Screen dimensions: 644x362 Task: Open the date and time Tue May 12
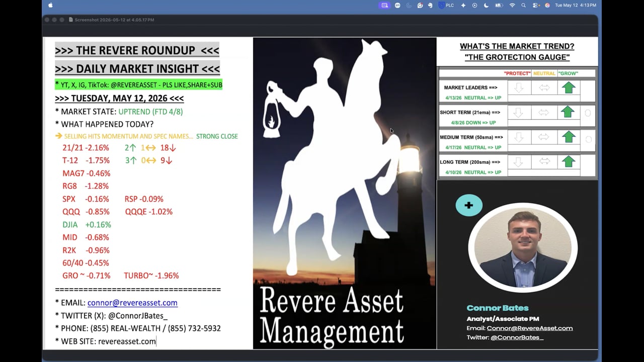pyautogui.click(x=576, y=5)
